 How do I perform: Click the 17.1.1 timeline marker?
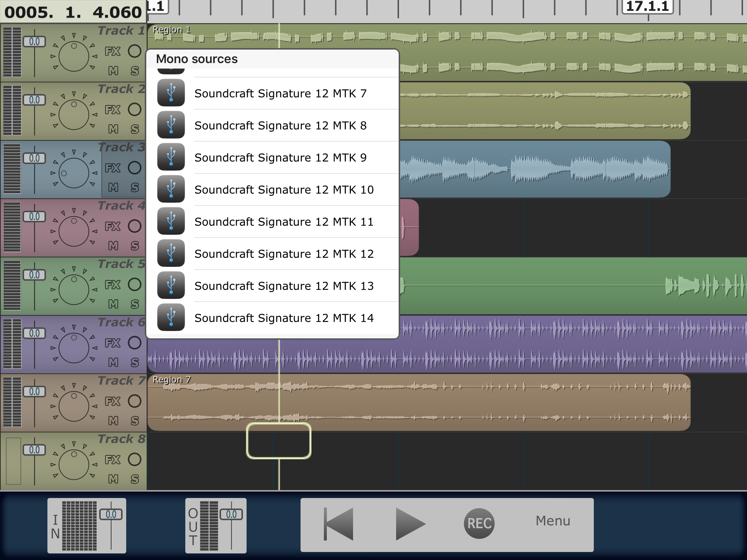pyautogui.click(x=647, y=7)
